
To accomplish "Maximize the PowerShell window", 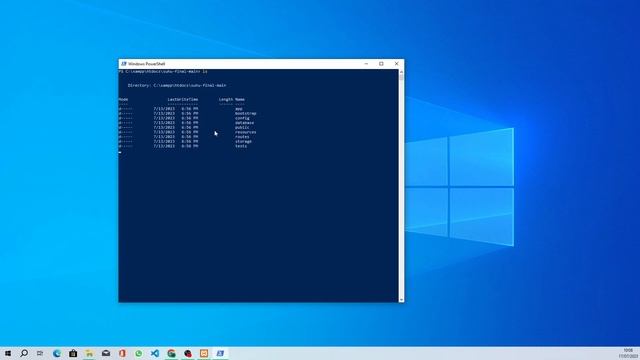I will point(381,64).
